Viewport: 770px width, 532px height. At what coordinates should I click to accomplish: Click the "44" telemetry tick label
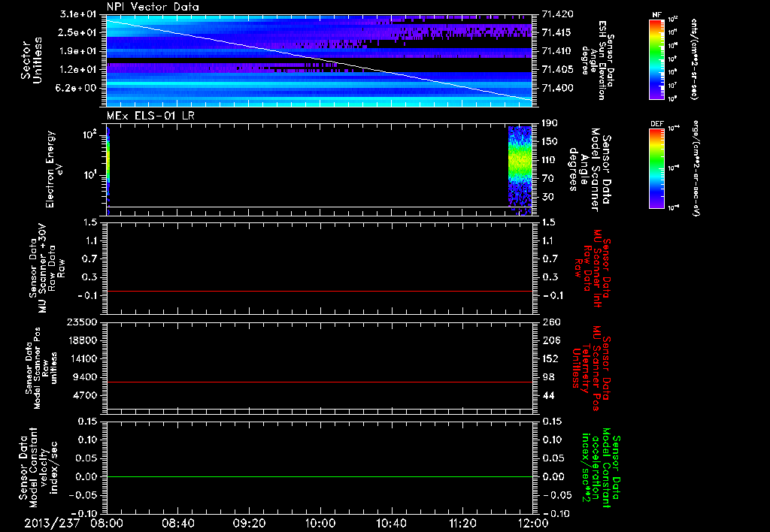pyautogui.click(x=548, y=395)
